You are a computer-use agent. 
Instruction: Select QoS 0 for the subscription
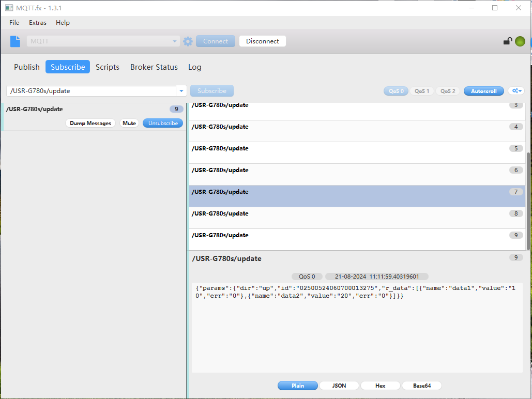click(x=395, y=91)
